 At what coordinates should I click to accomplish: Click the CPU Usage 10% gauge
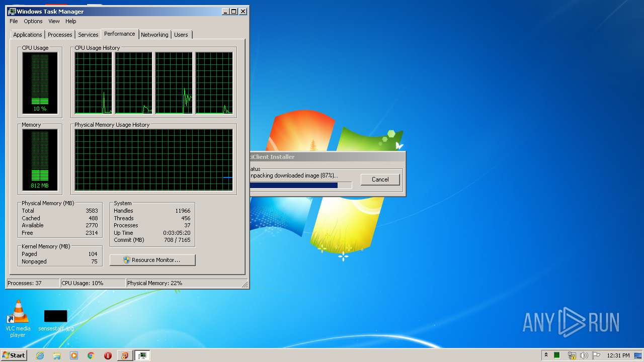point(40,83)
